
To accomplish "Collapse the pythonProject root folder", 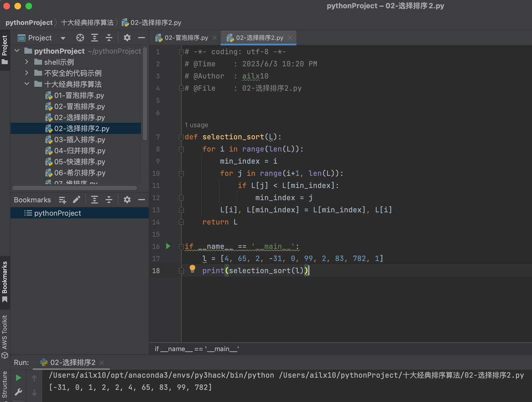I will click(x=17, y=51).
